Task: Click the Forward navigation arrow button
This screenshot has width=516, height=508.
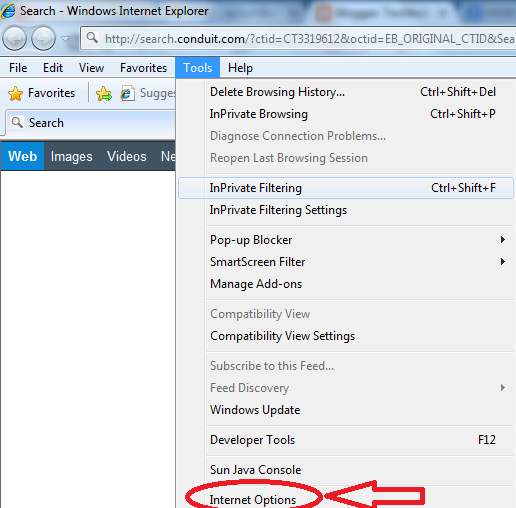Action: 43,38
